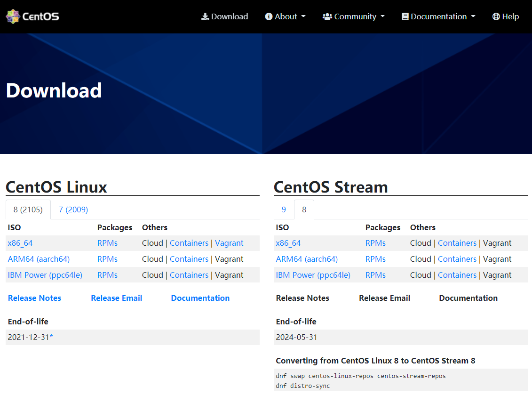Open Containers link in CentOS Stream x86_64 row
The height and width of the screenshot is (403, 532).
[457, 243]
